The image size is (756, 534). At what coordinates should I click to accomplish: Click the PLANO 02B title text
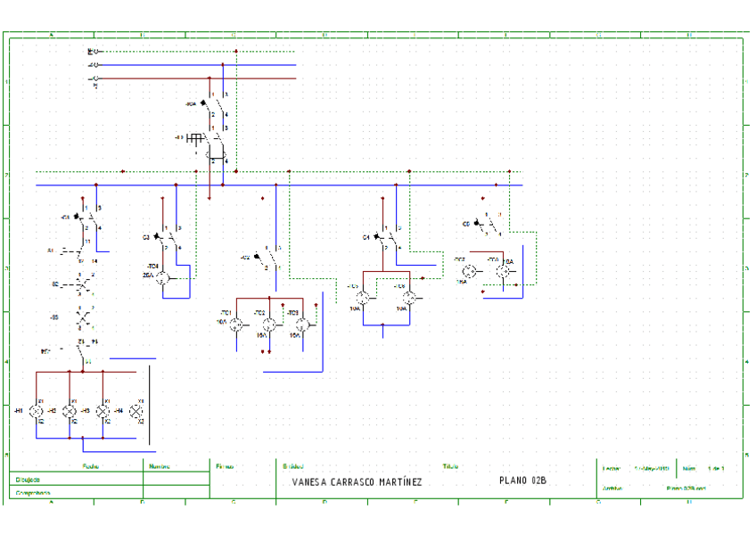point(523,481)
